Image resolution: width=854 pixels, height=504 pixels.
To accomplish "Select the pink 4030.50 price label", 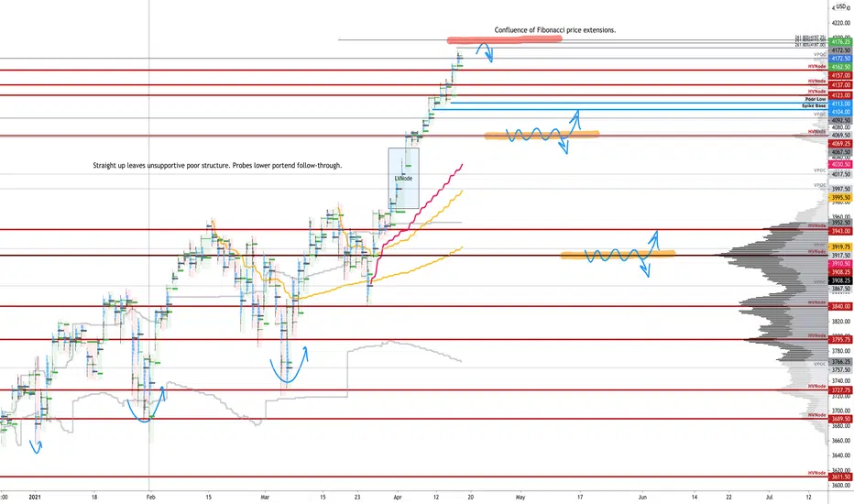I will pyautogui.click(x=840, y=165).
